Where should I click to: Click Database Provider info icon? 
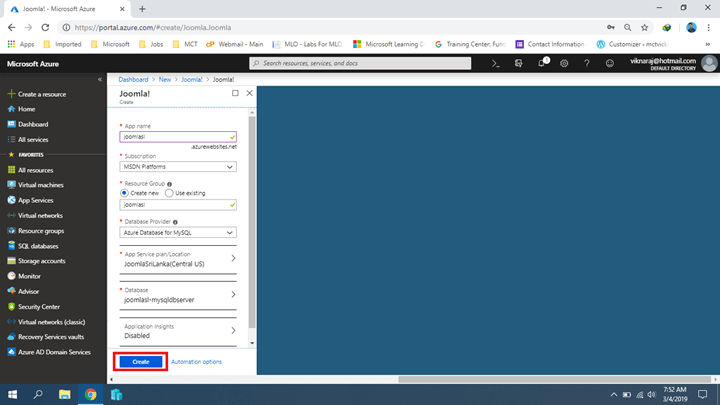point(175,222)
